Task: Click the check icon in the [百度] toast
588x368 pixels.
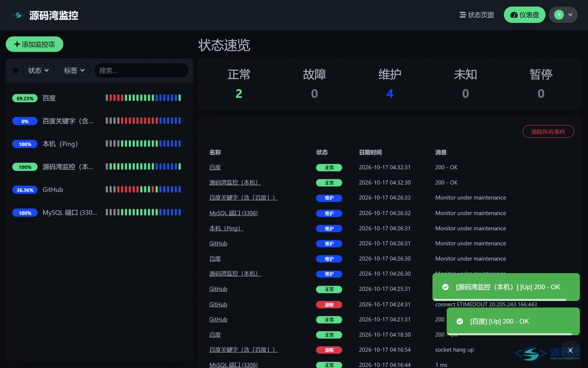Action: click(460, 321)
